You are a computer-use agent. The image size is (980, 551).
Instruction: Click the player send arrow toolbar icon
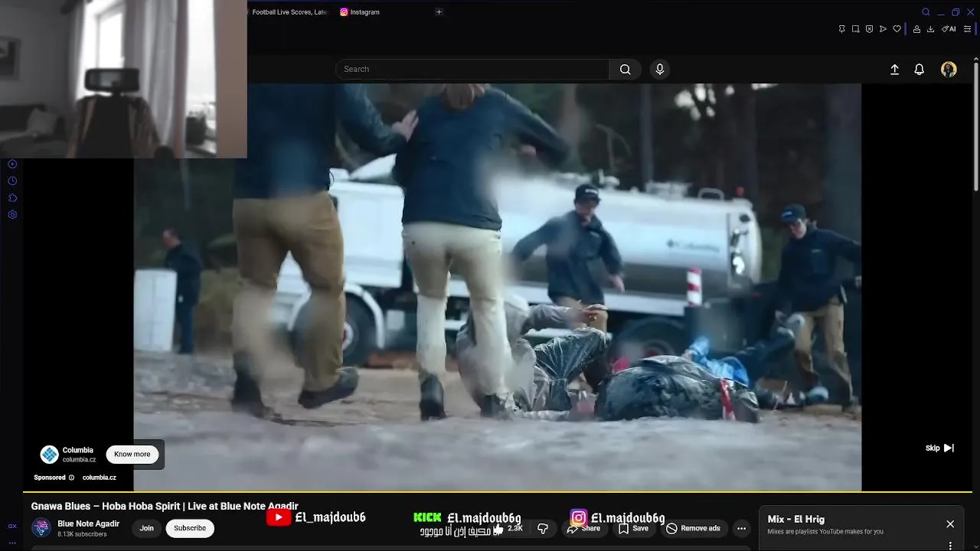coord(883,29)
